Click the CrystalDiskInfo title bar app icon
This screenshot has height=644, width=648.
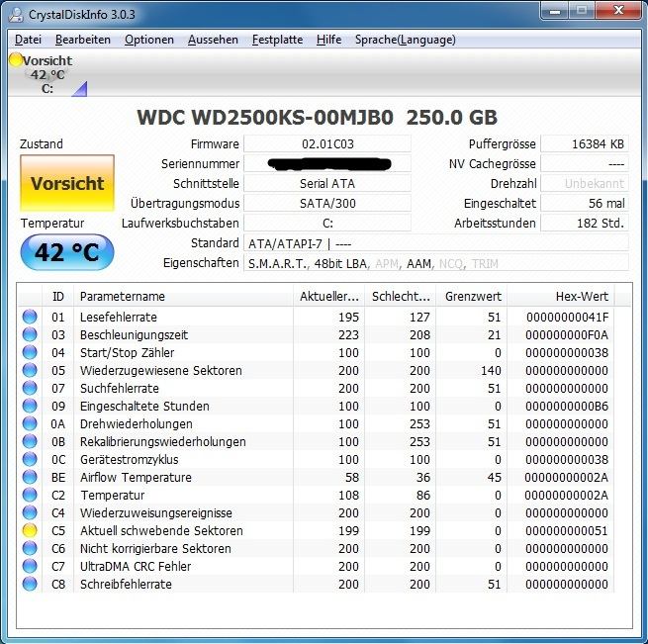[16, 15]
